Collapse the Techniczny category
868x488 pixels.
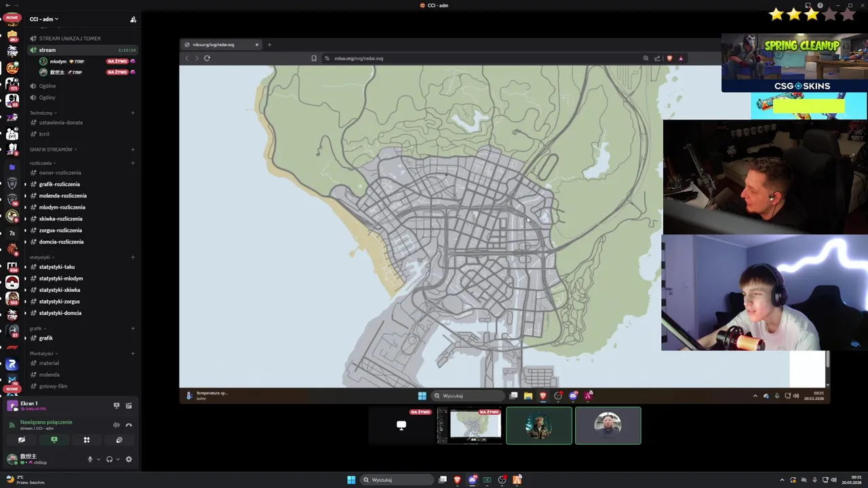pyautogui.click(x=43, y=113)
